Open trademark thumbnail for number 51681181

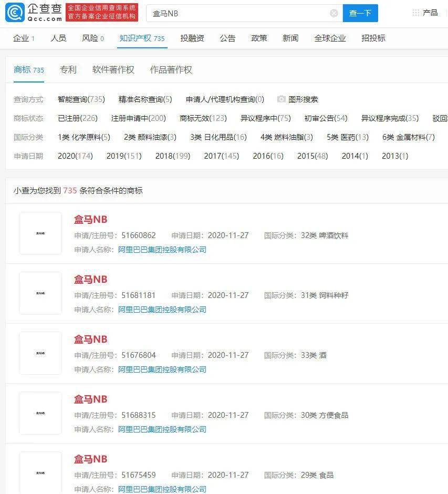click(40, 293)
